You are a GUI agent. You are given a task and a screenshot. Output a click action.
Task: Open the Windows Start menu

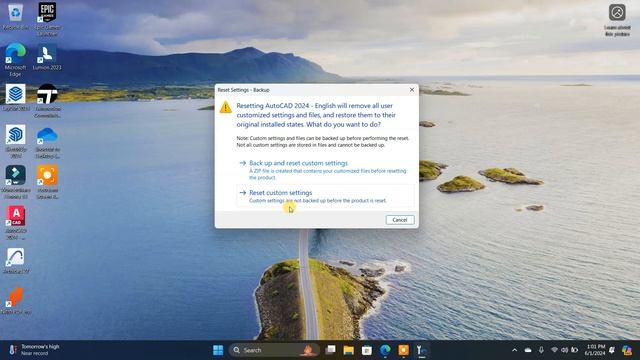(218, 350)
